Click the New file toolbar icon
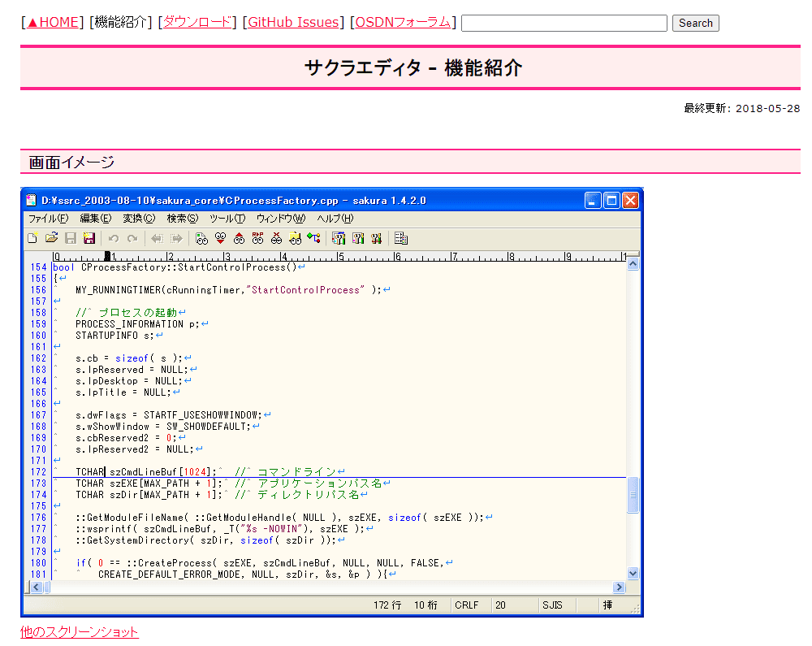The width and height of the screenshot is (812, 646). 32,238
